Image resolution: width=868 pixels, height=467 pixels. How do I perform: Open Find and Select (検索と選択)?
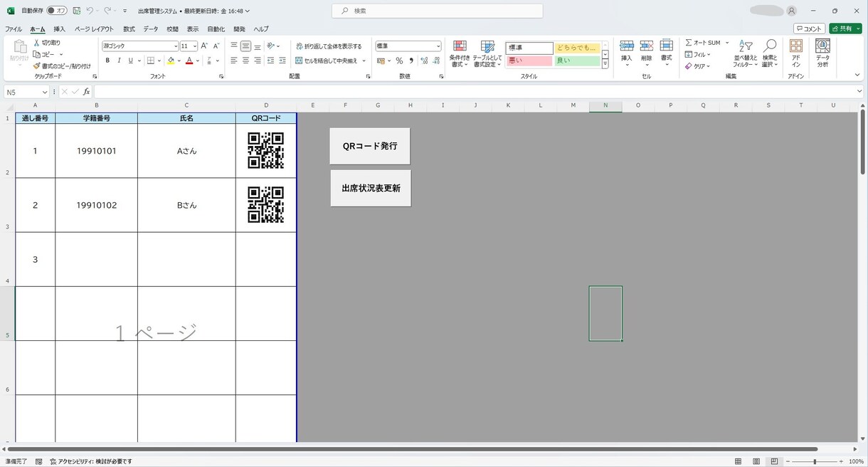click(769, 54)
